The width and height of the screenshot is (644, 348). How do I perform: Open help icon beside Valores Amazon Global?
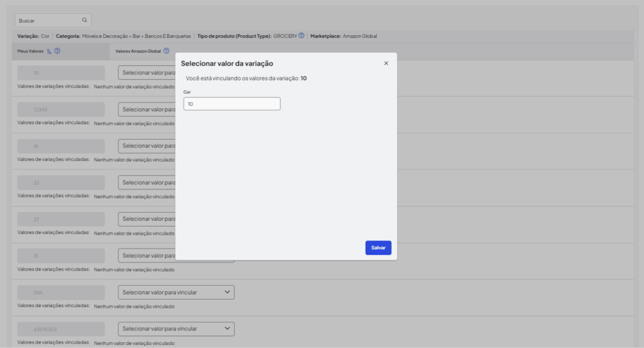[x=166, y=51]
